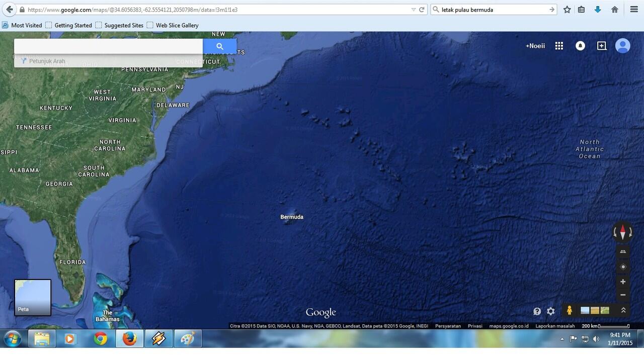Rotate the map counterclockwise with the compass arrow
This screenshot has height=362, width=644.
pos(615,232)
